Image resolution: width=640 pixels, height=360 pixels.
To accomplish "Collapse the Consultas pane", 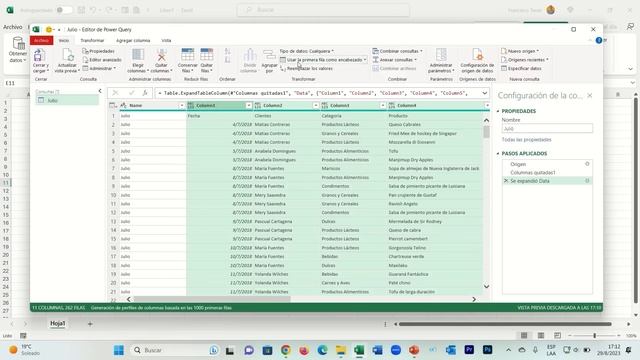I will point(100,91).
